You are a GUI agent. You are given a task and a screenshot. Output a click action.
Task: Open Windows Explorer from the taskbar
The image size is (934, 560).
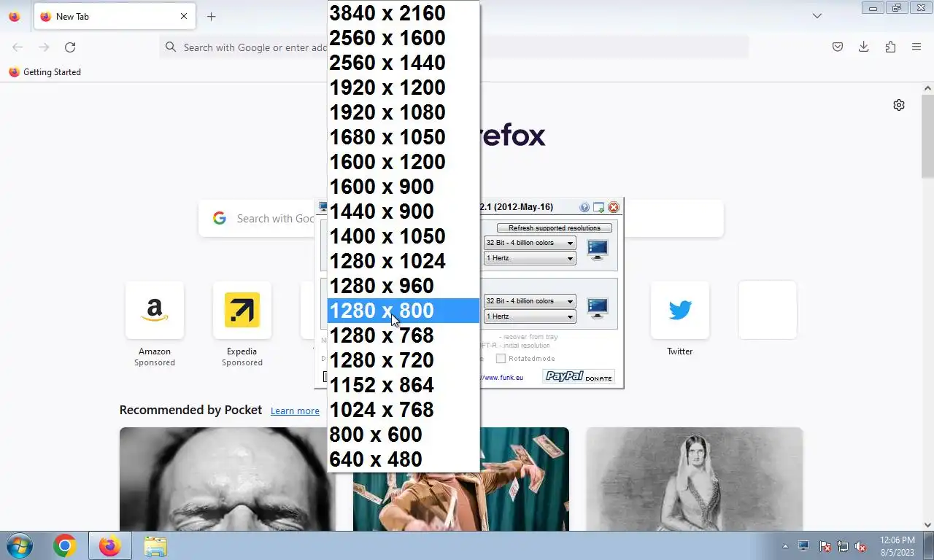[x=155, y=545]
